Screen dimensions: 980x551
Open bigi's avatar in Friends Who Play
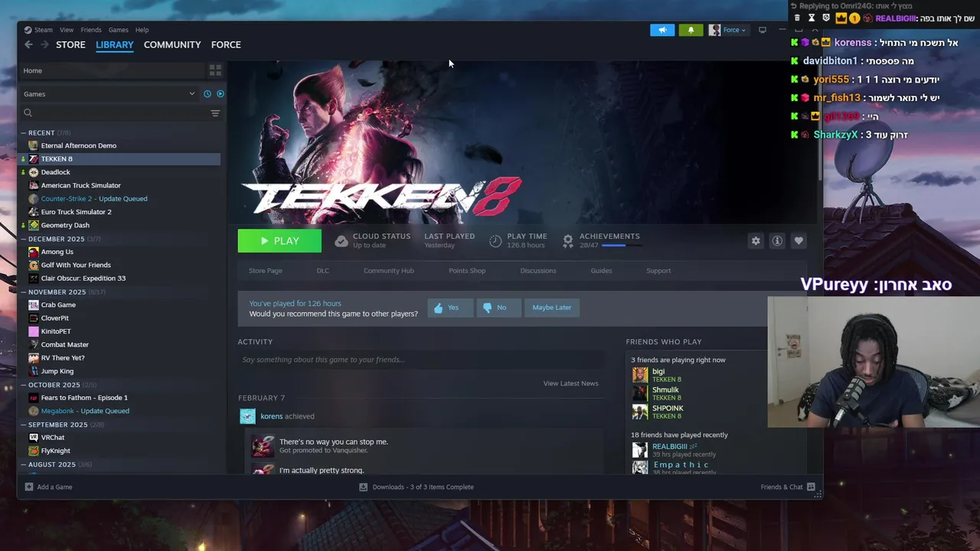pyautogui.click(x=640, y=375)
